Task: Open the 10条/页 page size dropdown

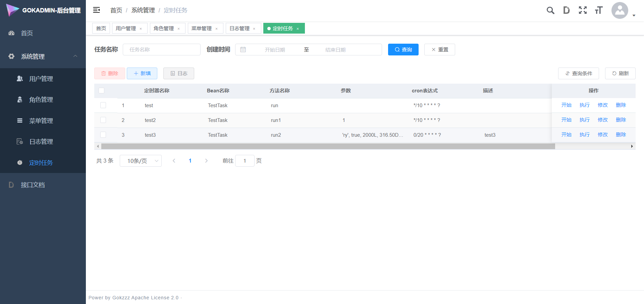Action: (141, 161)
